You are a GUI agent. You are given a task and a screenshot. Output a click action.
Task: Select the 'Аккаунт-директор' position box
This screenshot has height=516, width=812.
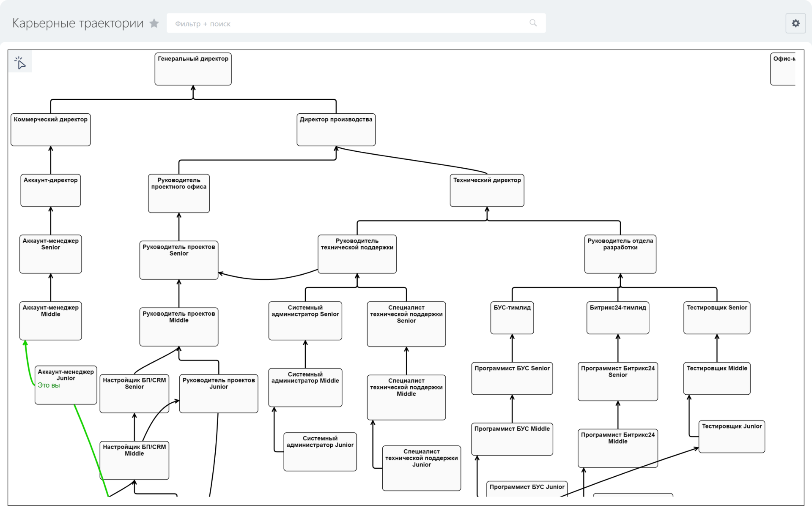click(51, 191)
